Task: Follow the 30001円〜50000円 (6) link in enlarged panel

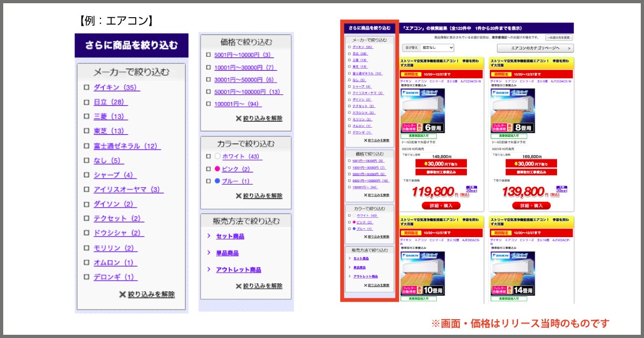Action: (x=245, y=79)
